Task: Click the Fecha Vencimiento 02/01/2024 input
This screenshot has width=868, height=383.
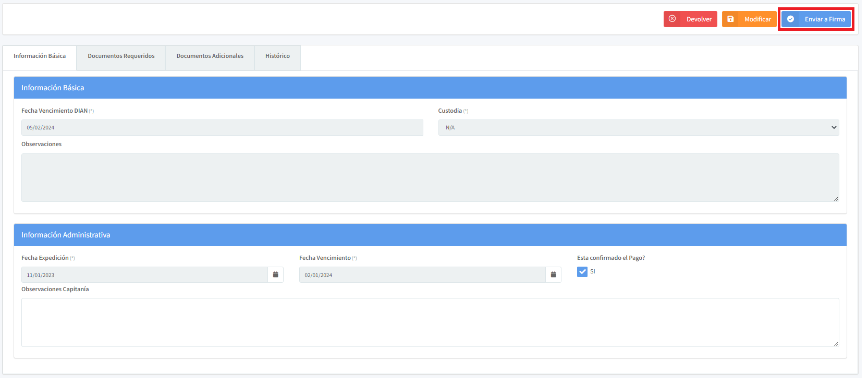Action: pyautogui.click(x=422, y=275)
